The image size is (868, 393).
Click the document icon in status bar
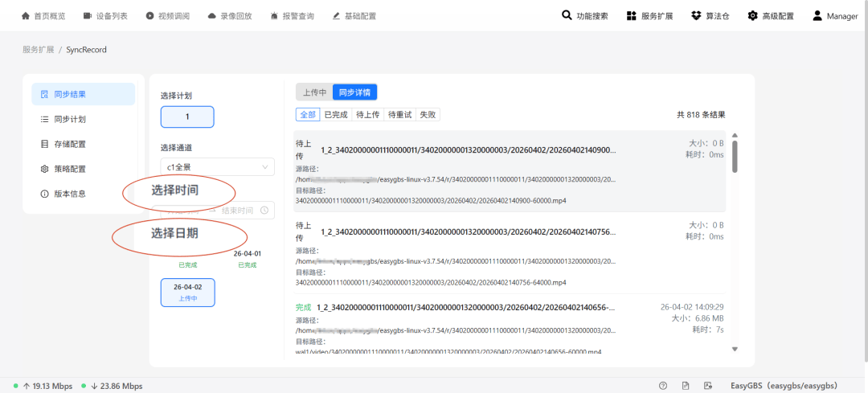[686, 386]
